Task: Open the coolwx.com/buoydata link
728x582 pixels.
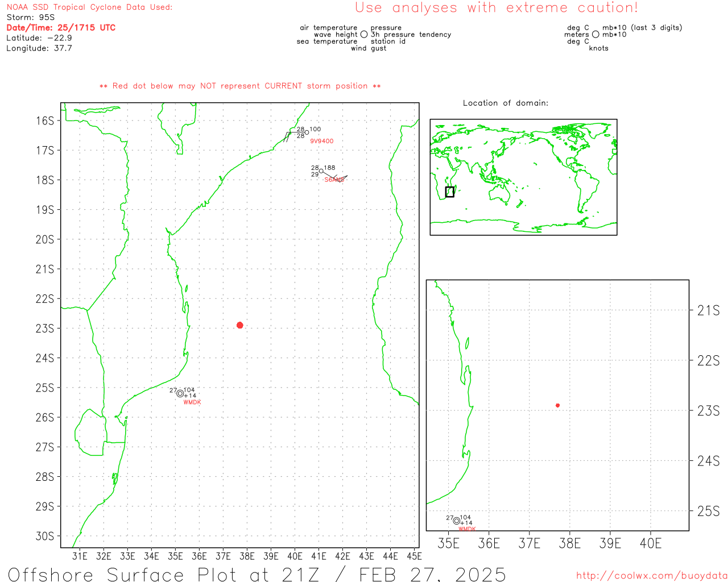Action: coord(651,576)
